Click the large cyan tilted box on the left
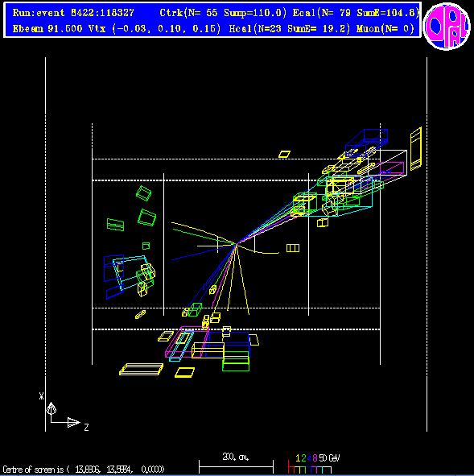 (x=130, y=272)
